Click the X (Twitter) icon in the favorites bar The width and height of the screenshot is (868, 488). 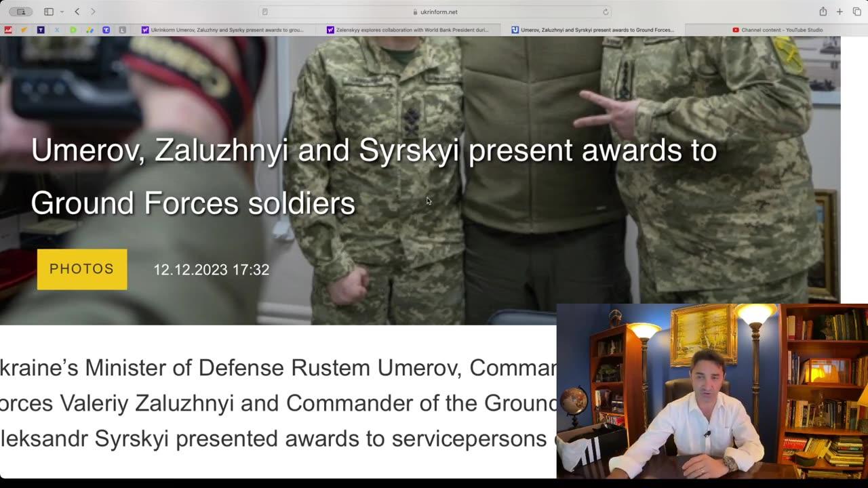(56, 30)
